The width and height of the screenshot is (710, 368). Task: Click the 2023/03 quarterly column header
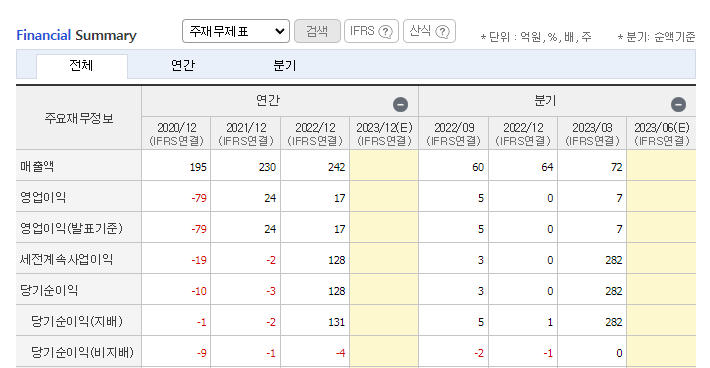(592, 134)
